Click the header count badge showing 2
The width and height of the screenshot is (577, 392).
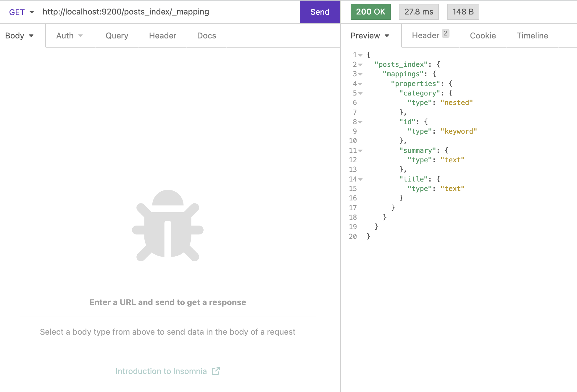coord(446,33)
